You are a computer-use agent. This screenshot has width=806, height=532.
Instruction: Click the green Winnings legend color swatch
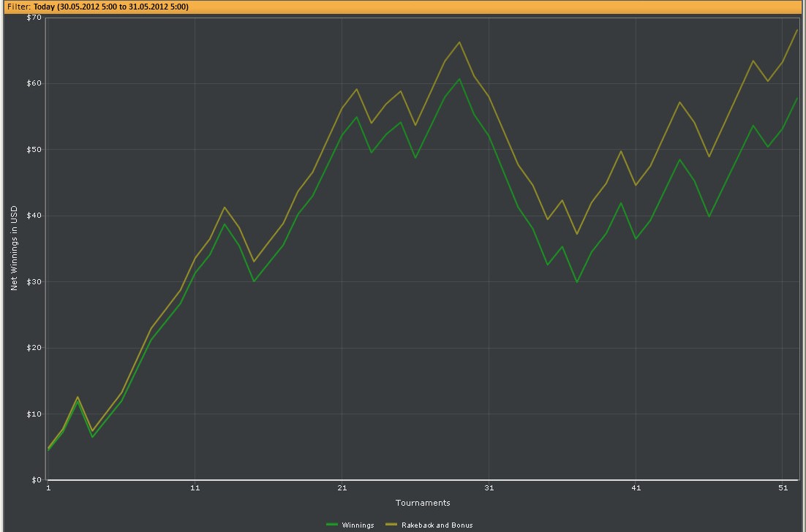tap(332, 524)
